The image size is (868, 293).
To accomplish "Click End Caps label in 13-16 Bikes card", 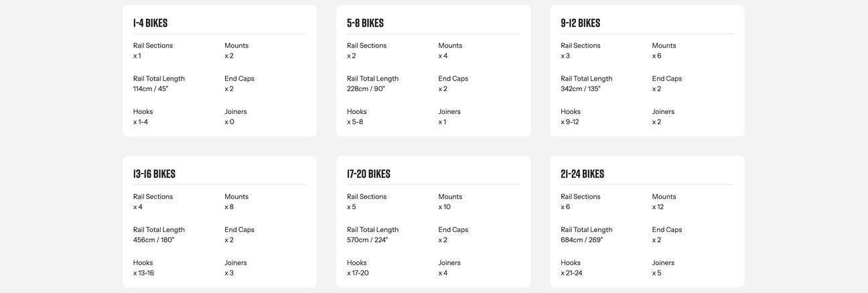I will tap(239, 229).
